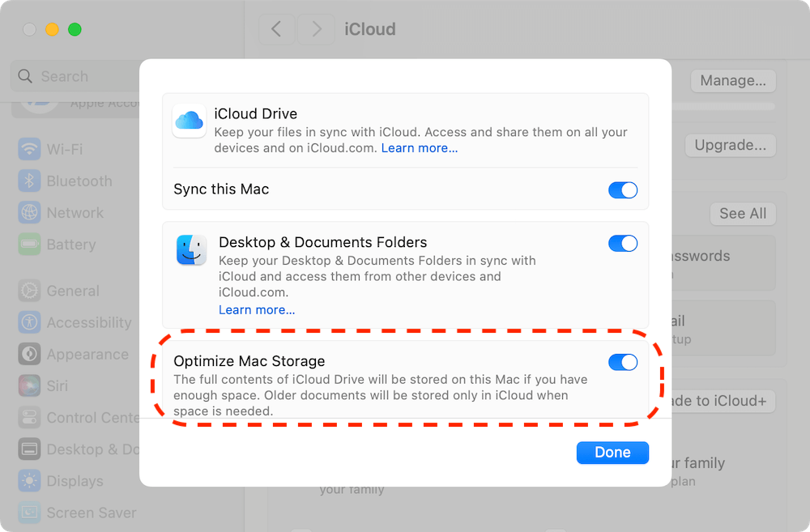Select Siri in the settings sidebar

(57, 385)
